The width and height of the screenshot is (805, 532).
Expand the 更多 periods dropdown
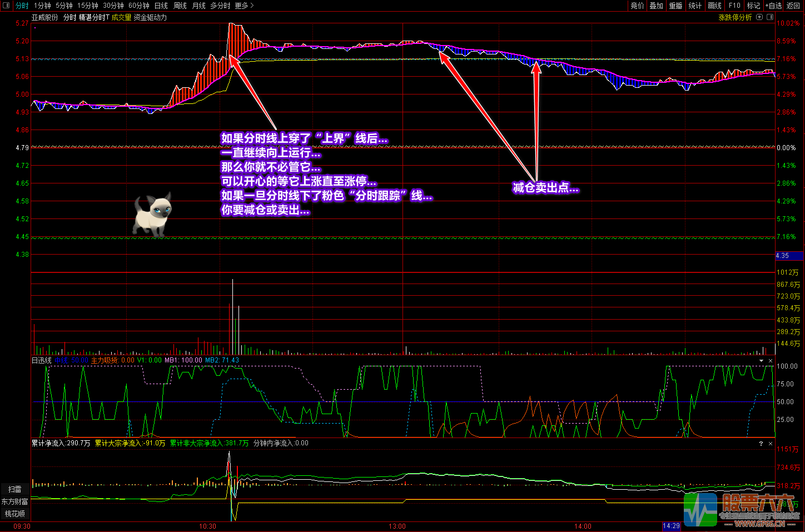(x=244, y=6)
